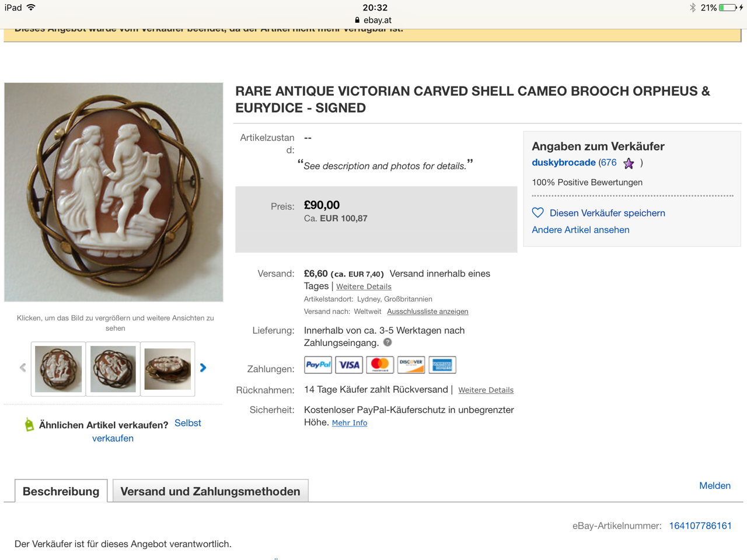Viewport: 747px width, 560px height.
Task: Select the first cameo thumbnail
Action: [x=58, y=369]
